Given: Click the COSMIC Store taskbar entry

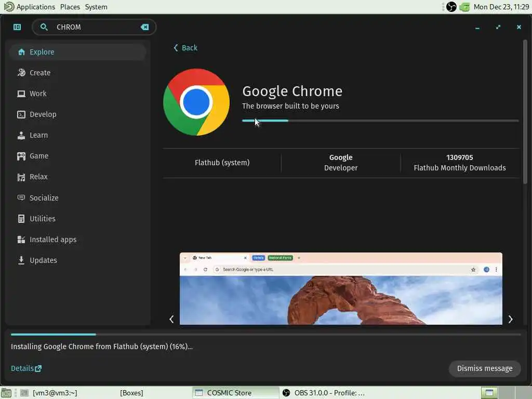Looking at the screenshot, I should pyautogui.click(x=235, y=393).
